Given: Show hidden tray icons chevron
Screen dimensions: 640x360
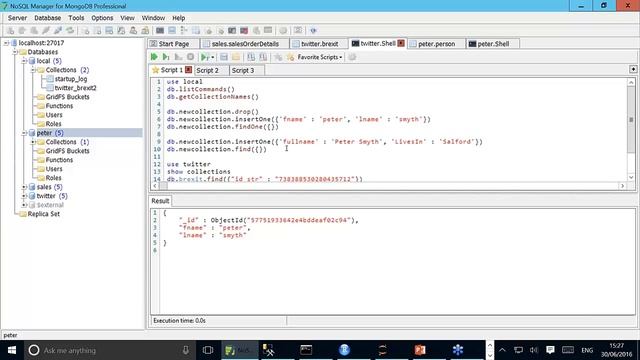Looking at the screenshot, I should pyautogui.click(x=502, y=350).
